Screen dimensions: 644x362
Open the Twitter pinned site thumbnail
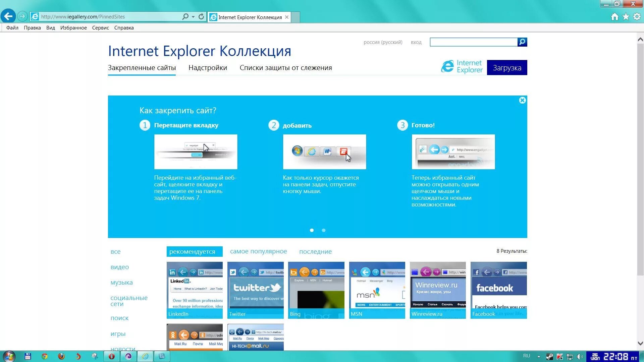(255, 290)
